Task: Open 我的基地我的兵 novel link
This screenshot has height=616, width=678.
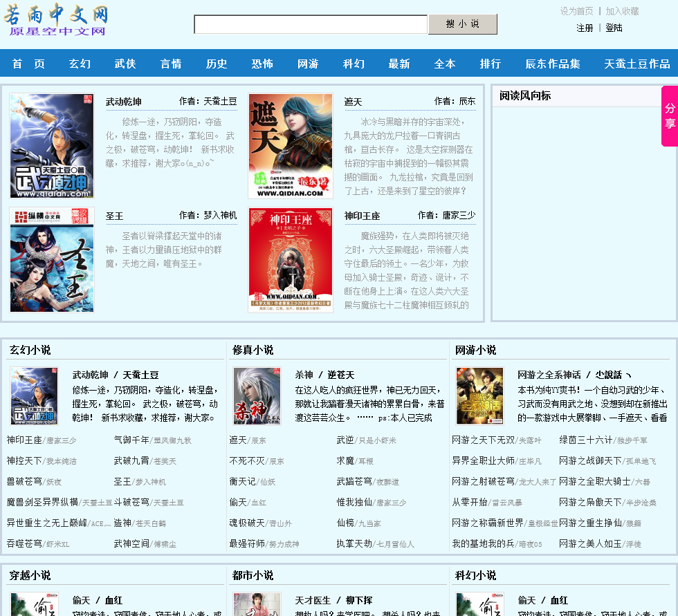Action: (x=484, y=544)
